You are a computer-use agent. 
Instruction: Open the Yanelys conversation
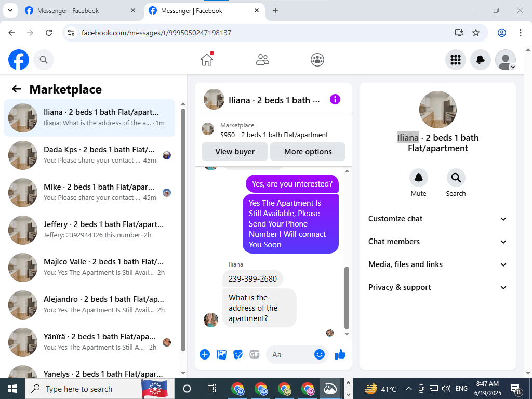click(89, 371)
